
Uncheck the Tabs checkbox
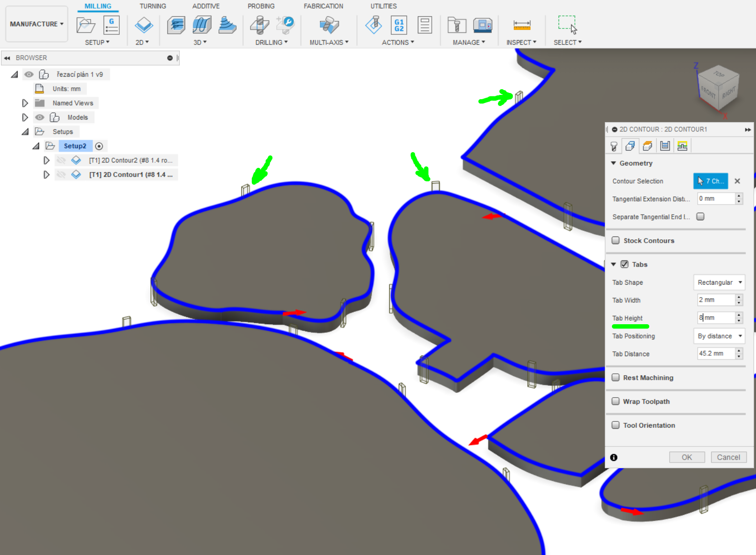click(624, 265)
